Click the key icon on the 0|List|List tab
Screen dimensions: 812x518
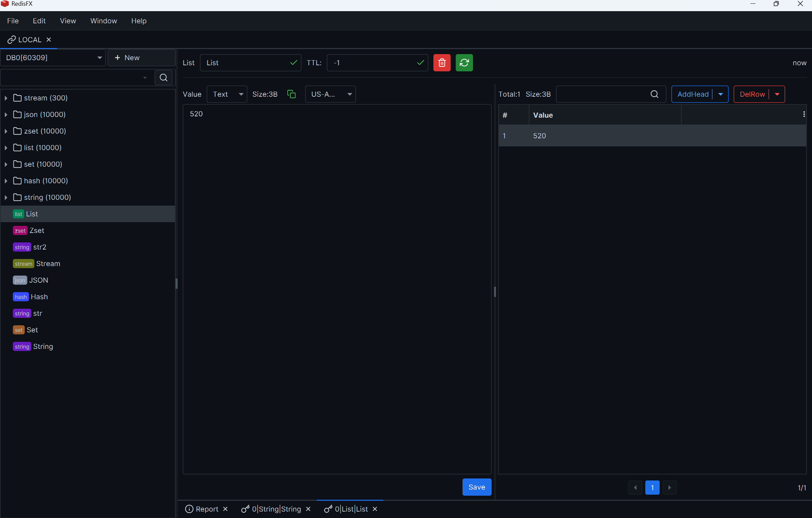point(328,509)
